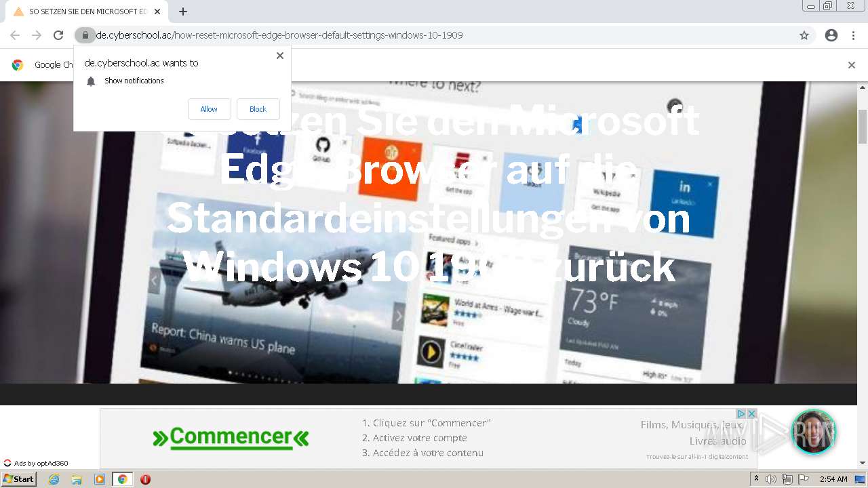The height and width of the screenshot is (488, 868).
Task: Open the AdChoices info icon on ad
Action: (741, 413)
